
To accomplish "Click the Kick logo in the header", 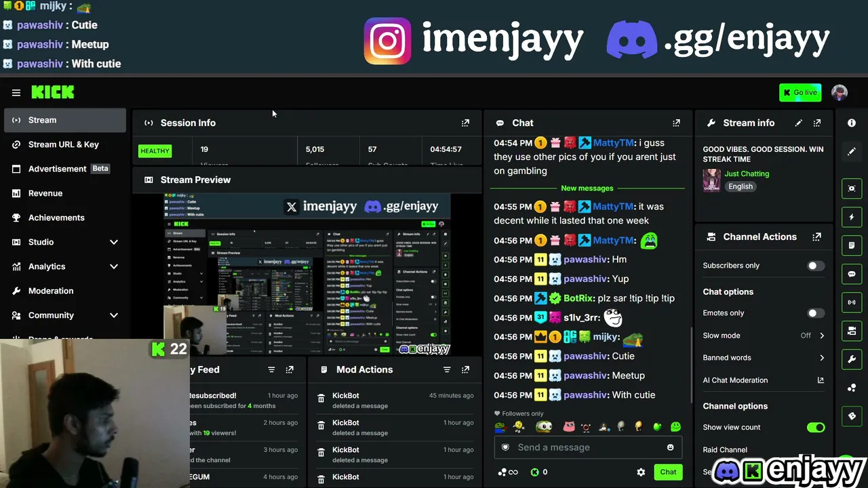I will pyautogui.click(x=53, y=92).
